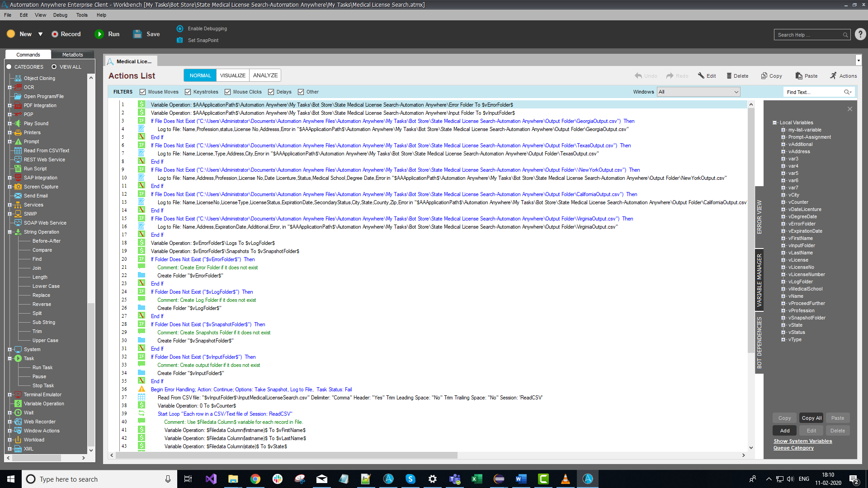The width and height of the screenshot is (868, 488).
Task: Click the Delete trash icon in Actions List
Action: click(729, 76)
